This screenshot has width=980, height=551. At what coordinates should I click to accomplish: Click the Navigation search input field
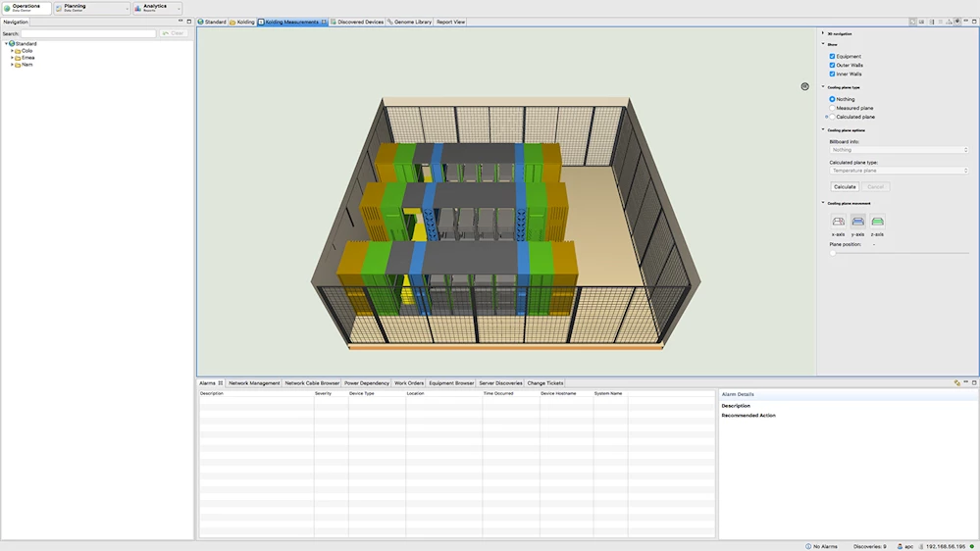(x=88, y=33)
